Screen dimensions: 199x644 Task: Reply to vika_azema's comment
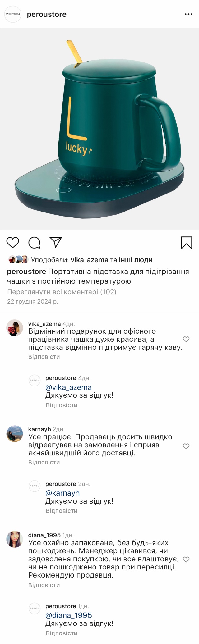click(x=44, y=357)
